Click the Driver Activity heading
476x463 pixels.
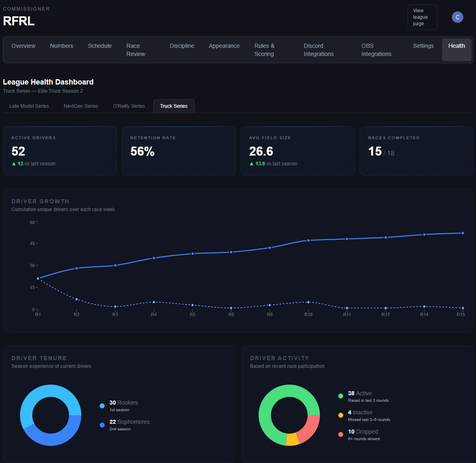tap(279, 358)
